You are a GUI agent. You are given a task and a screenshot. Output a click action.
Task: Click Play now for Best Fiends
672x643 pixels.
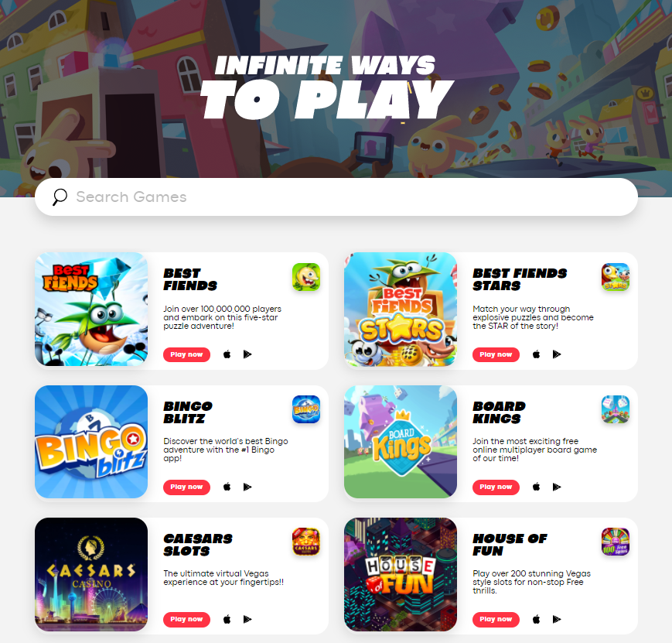coord(186,354)
